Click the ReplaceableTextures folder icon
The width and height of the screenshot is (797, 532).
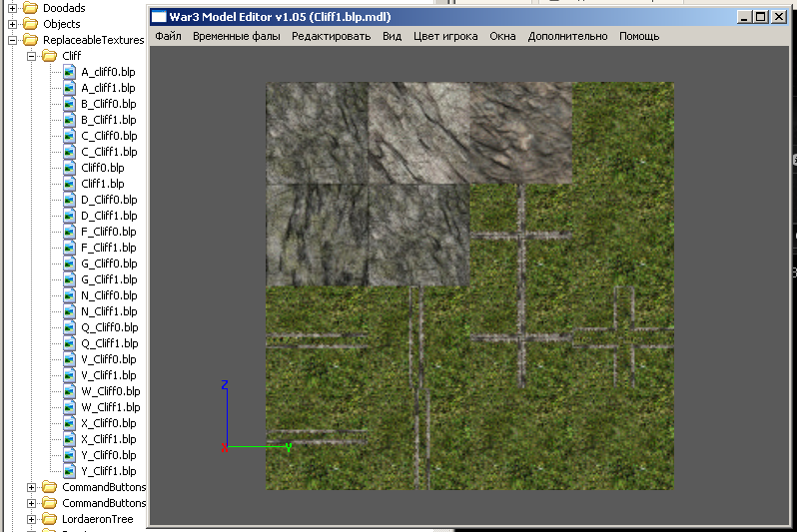31,40
